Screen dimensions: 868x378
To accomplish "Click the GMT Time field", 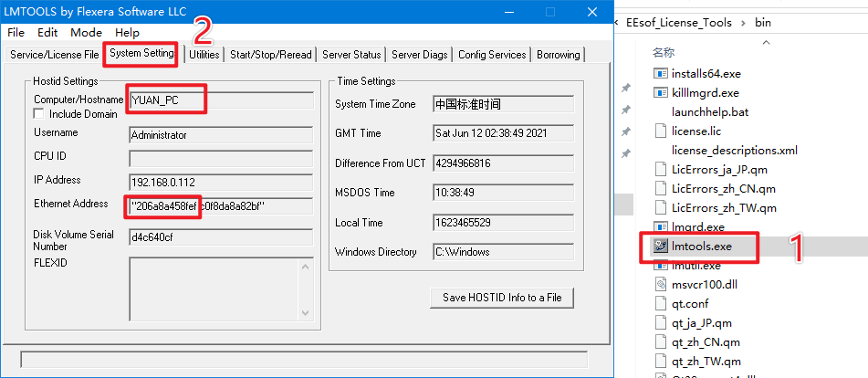I will click(x=503, y=132).
